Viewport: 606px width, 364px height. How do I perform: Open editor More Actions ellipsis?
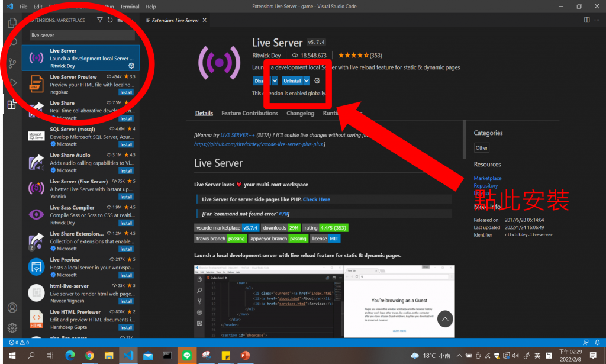[597, 20]
